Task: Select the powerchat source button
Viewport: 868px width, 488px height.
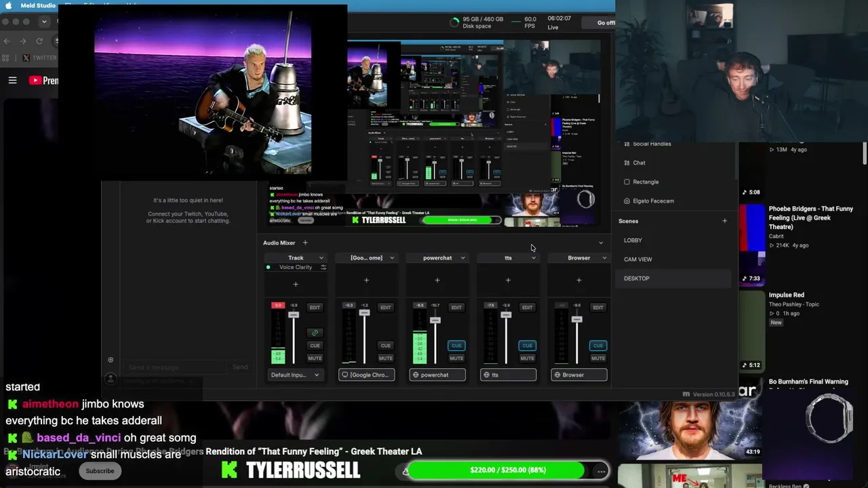Action: [x=437, y=375]
